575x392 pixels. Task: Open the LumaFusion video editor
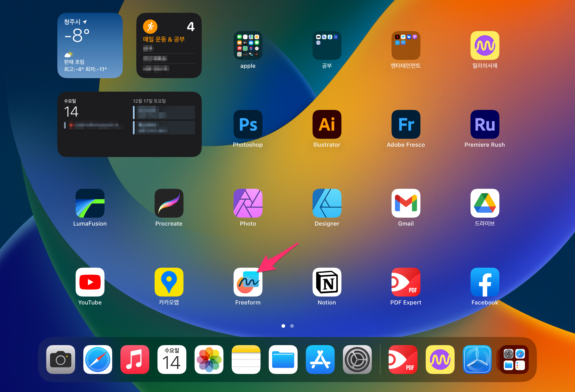point(90,203)
